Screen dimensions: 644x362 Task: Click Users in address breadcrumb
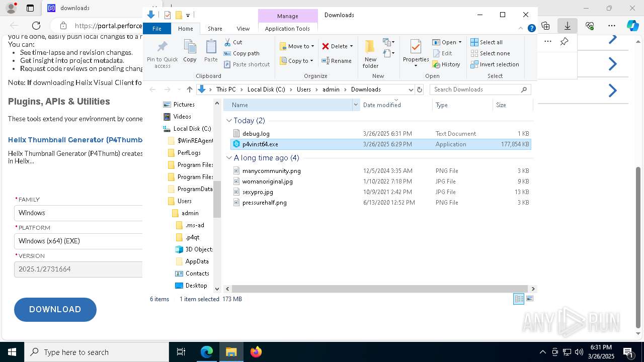pyautogui.click(x=304, y=89)
